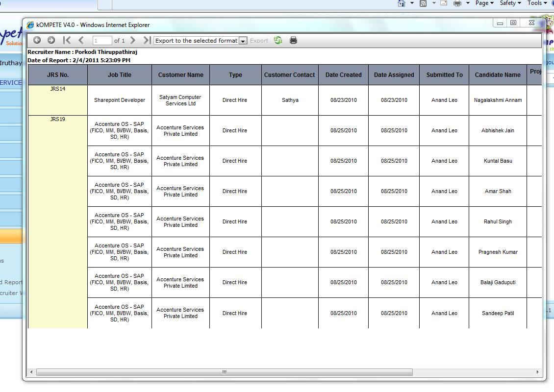Screen dimensions: 554x392
Task: Click candidate Balaji Gaduputi
Action: (x=498, y=283)
